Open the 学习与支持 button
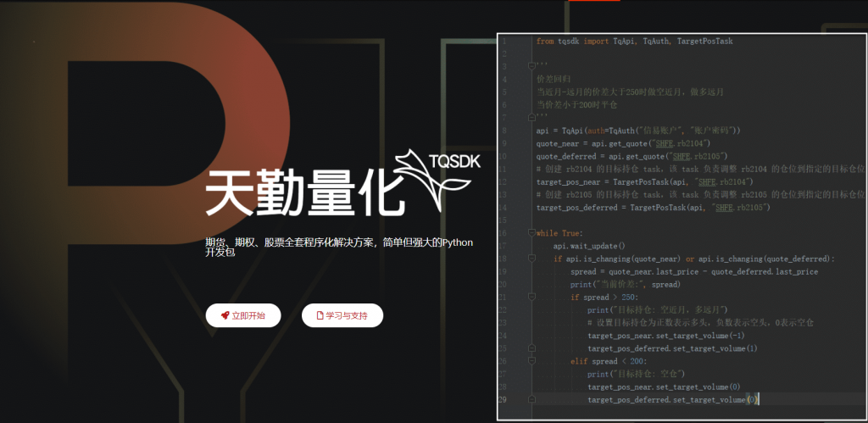The image size is (868, 423). pos(342,315)
